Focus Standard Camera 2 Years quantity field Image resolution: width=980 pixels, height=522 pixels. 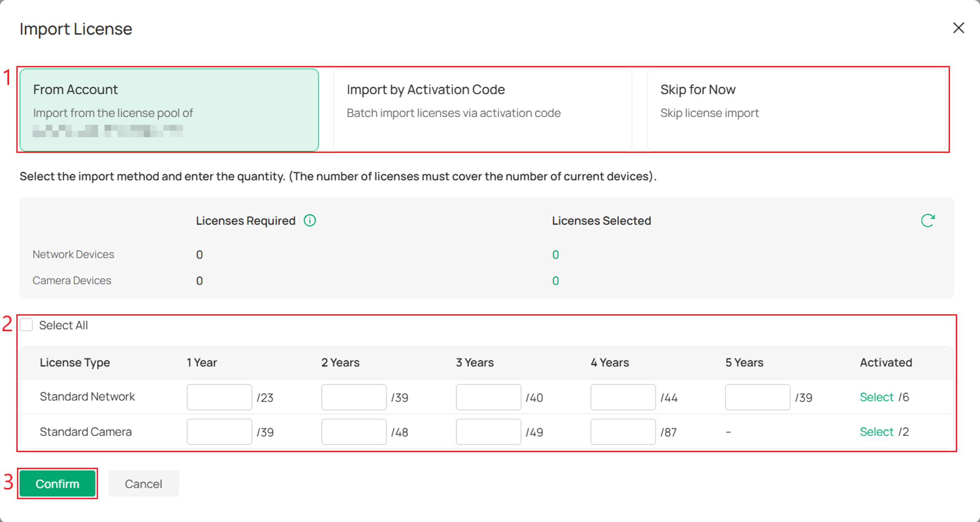[354, 432]
